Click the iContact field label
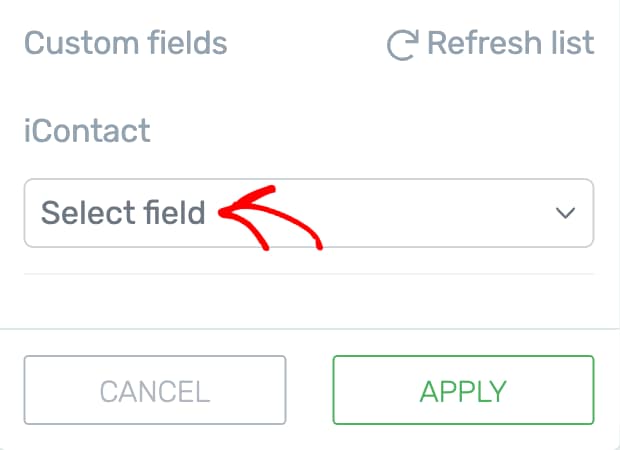This screenshot has width=620, height=450. coord(87,130)
